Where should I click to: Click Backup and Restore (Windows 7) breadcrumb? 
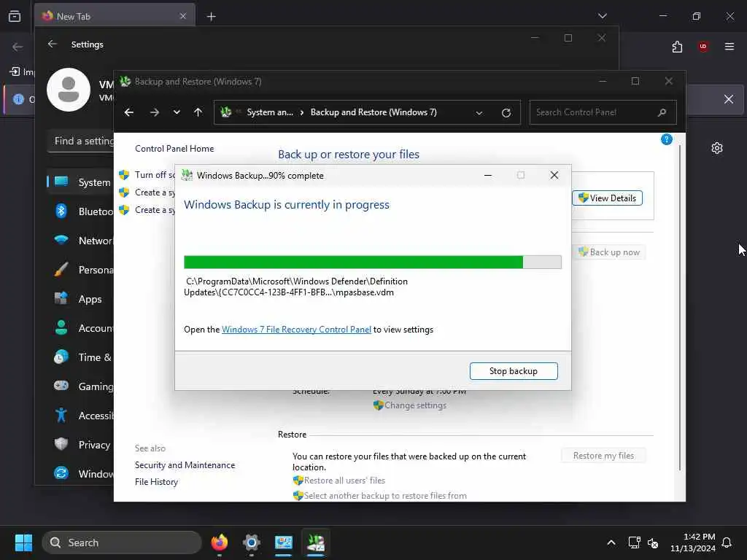tap(373, 112)
